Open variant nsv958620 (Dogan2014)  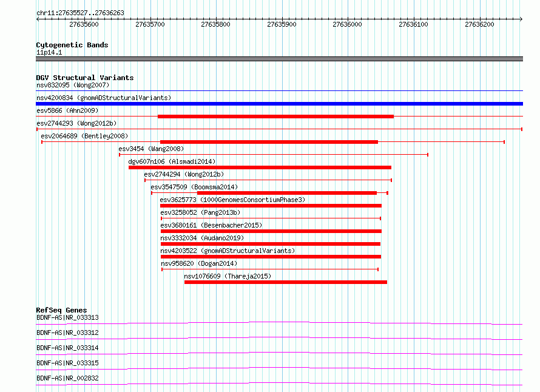coord(199,263)
